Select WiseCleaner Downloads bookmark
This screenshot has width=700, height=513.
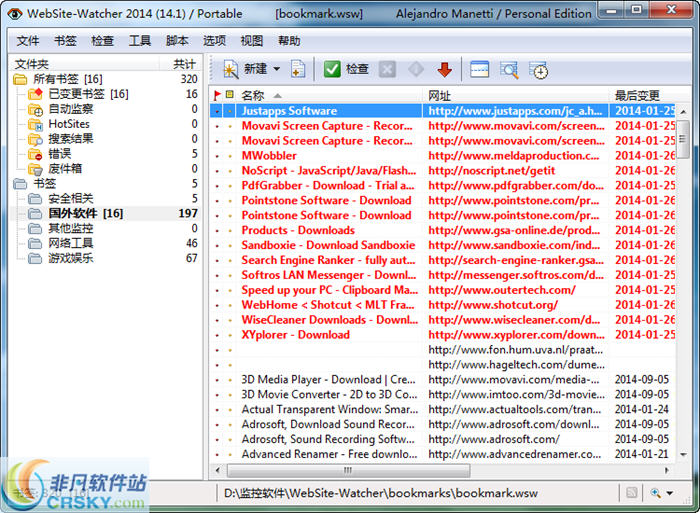click(330, 320)
